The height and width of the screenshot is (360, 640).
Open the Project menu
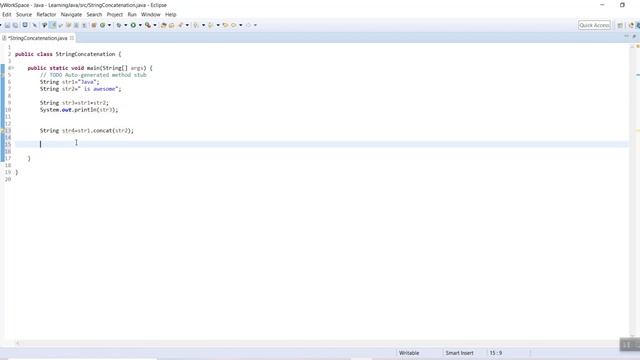pos(115,15)
